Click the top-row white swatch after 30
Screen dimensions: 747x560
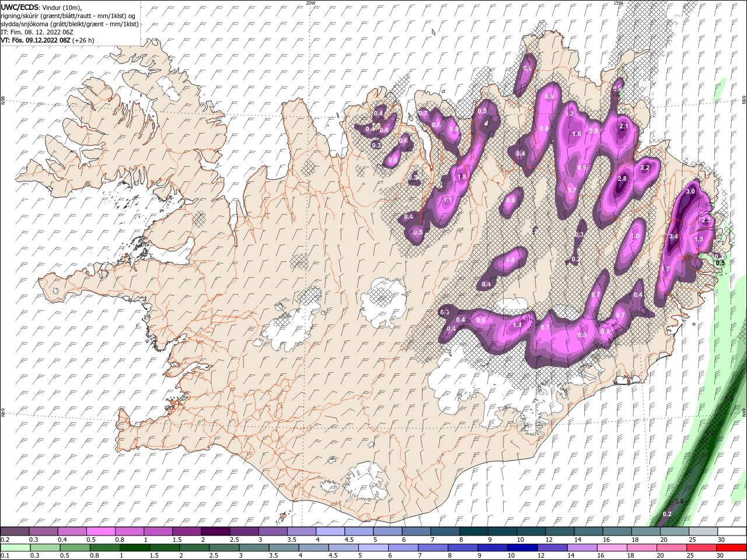pyautogui.click(x=732, y=531)
